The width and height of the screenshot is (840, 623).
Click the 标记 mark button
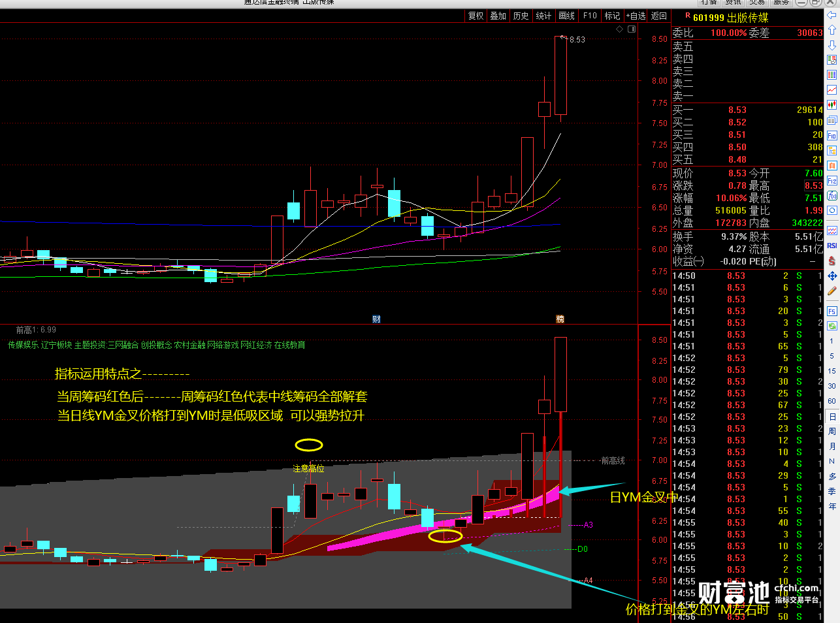[612, 16]
